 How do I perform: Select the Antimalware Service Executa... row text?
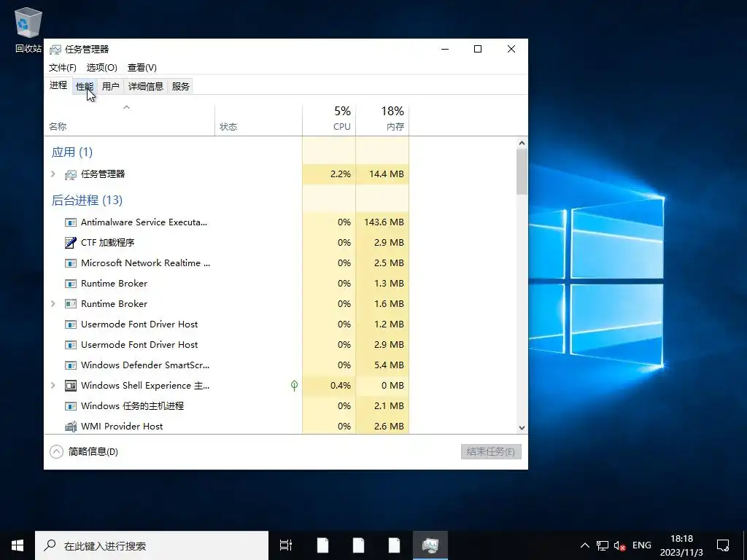[x=144, y=222]
